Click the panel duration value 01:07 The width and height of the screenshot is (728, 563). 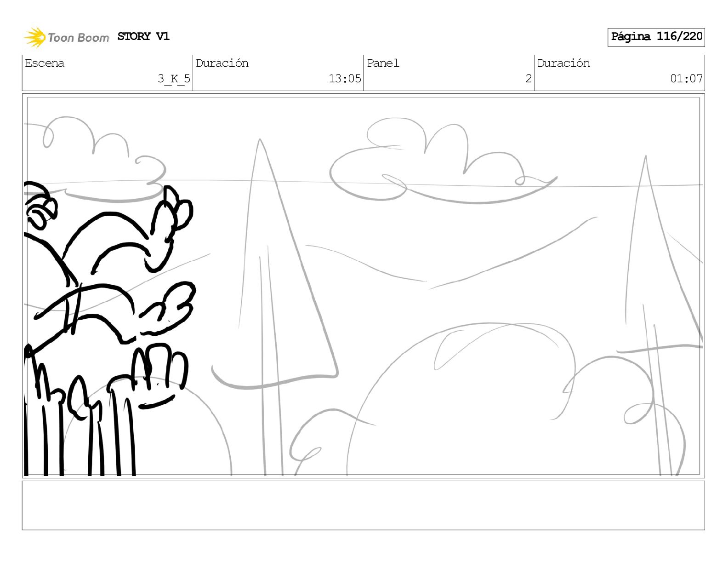click(686, 79)
